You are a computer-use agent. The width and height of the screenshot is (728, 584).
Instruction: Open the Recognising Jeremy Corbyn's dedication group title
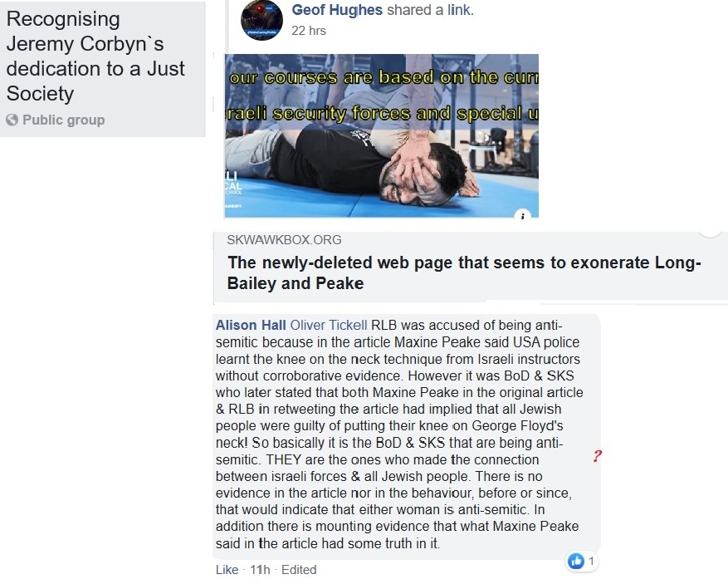(95, 56)
